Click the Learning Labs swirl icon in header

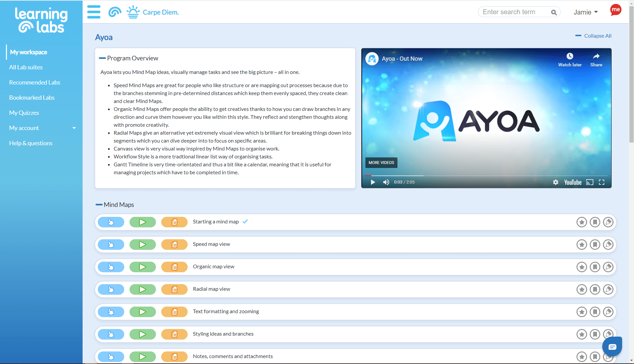(115, 12)
